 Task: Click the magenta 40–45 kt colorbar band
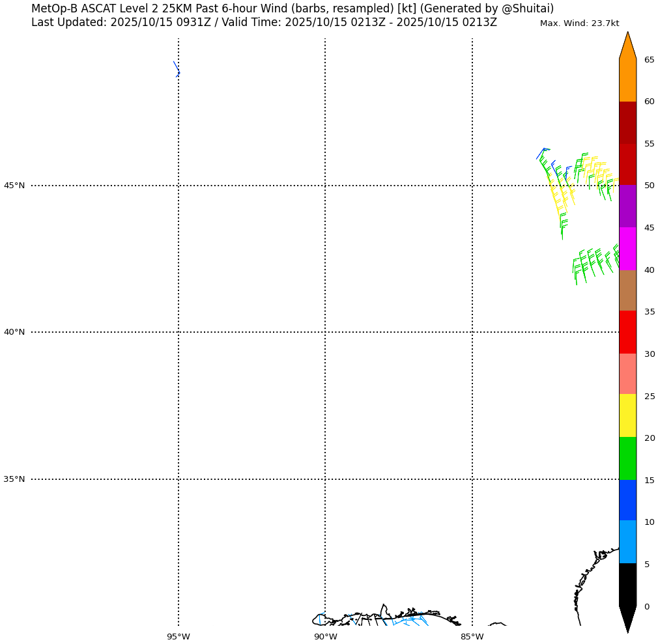627,249
